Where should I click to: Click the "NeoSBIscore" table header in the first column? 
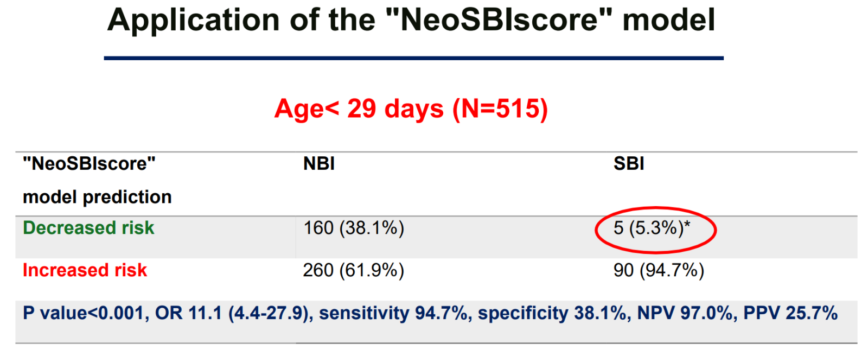(x=89, y=163)
